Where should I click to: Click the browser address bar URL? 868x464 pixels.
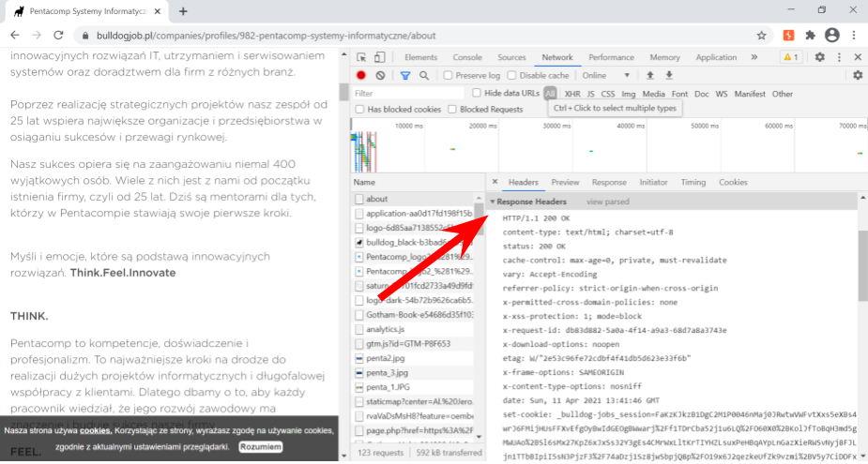pyautogui.click(x=266, y=36)
